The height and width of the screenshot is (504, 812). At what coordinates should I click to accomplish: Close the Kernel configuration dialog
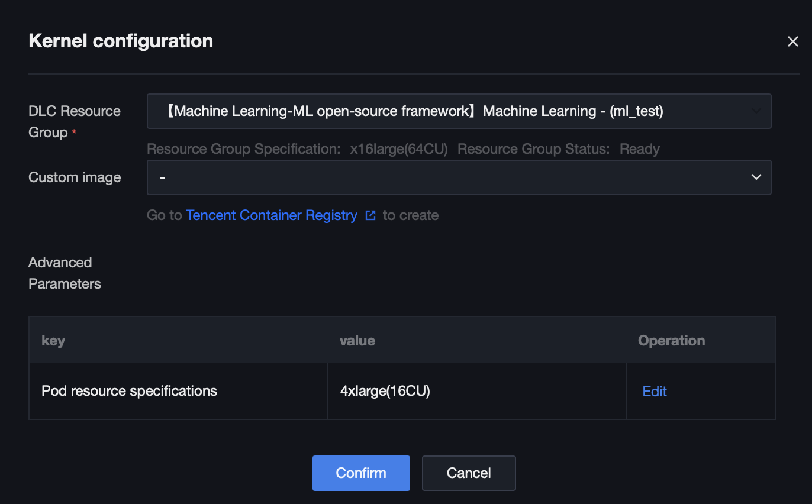[792, 41]
